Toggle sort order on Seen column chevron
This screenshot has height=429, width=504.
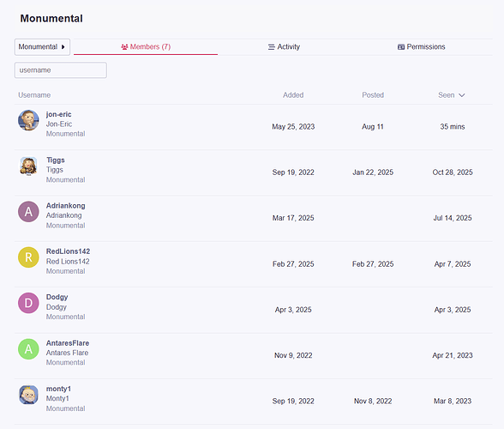[x=461, y=95]
